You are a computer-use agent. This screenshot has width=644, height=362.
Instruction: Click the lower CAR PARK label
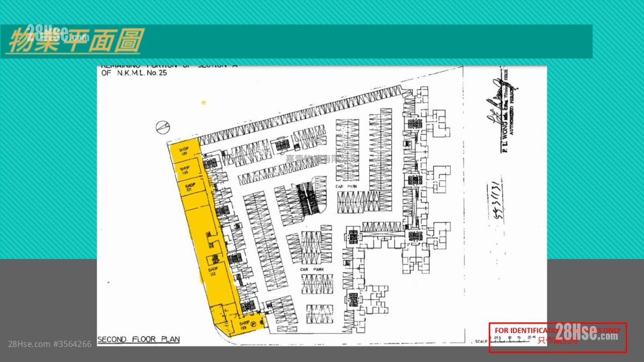tap(311, 269)
